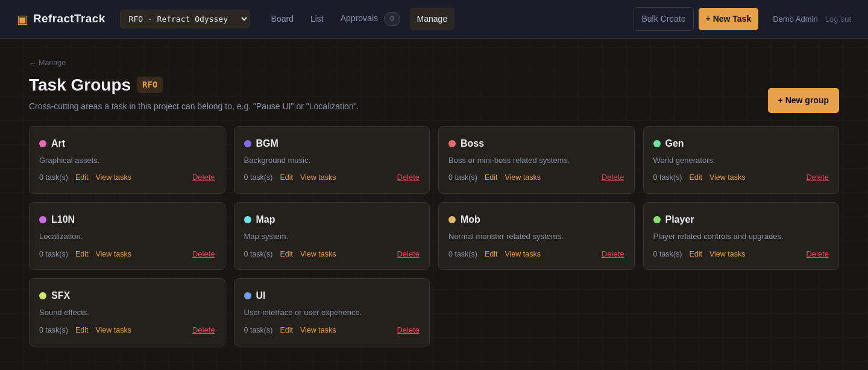View tasks in the L10N group
868x370 pixels.
coord(113,254)
